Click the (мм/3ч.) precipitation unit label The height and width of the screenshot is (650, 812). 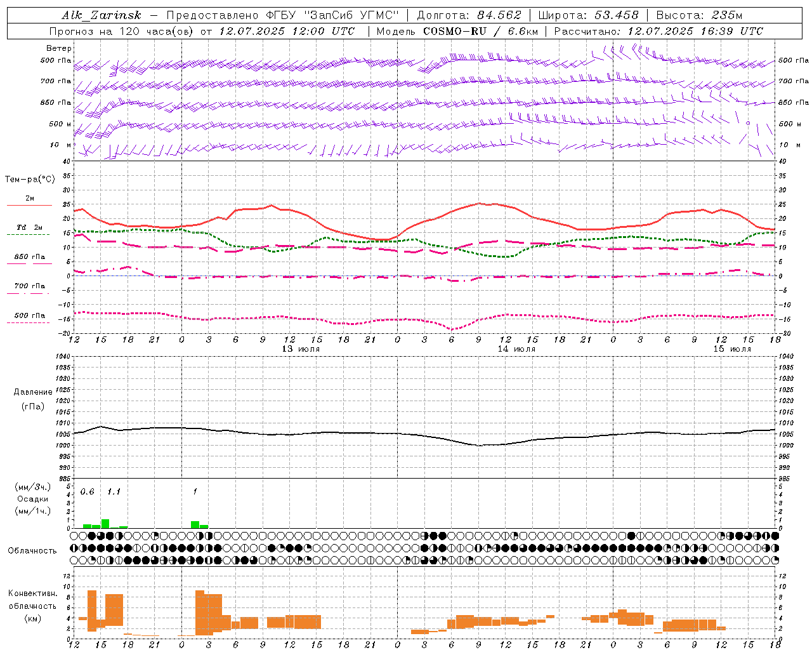[33, 487]
